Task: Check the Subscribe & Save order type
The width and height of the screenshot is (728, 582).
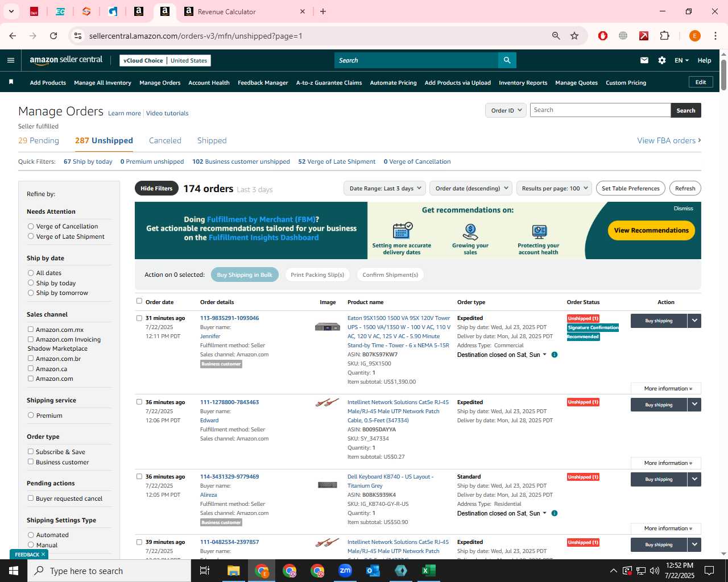Action: (31, 451)
